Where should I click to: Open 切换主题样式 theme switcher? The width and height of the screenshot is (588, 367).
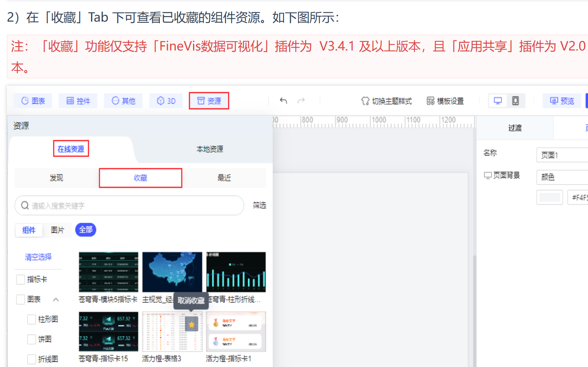pos(387,101)
